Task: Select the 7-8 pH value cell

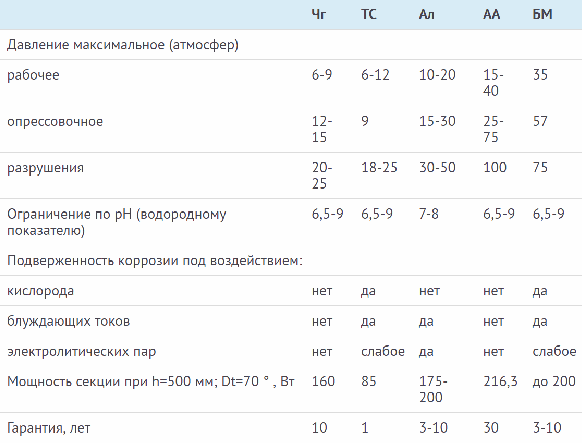Action: (429, 214)
